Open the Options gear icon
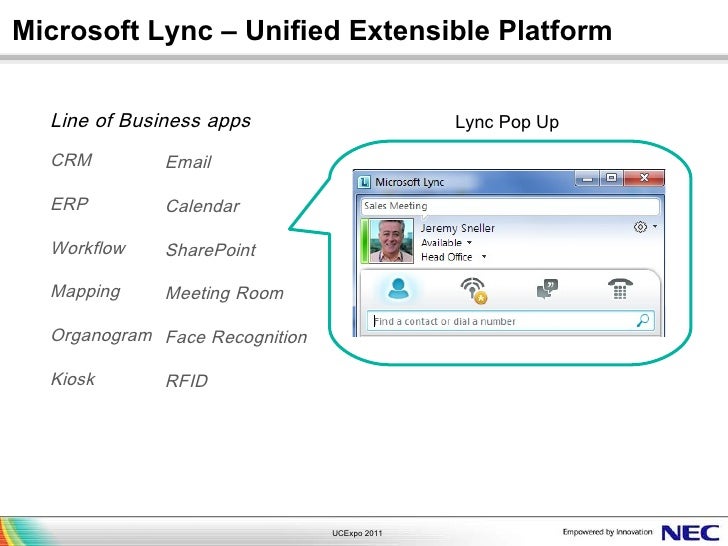 (640, 227)
